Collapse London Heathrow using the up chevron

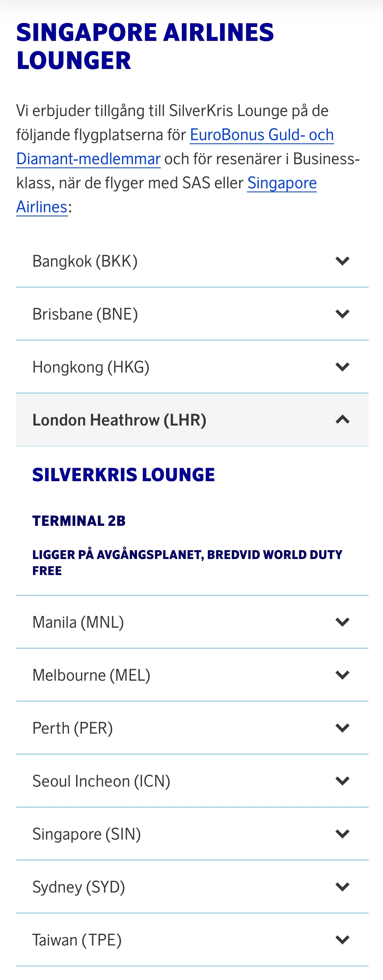tap(342, 420)
